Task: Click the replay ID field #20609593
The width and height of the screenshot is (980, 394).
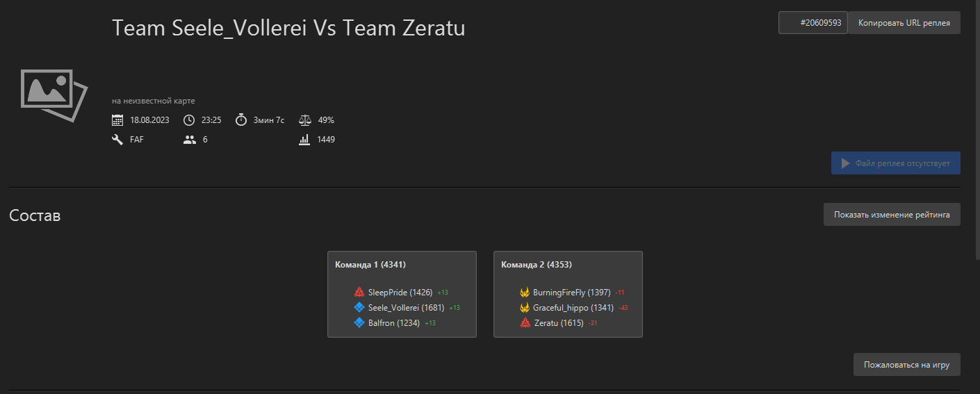Action: [x=812, y=22]
